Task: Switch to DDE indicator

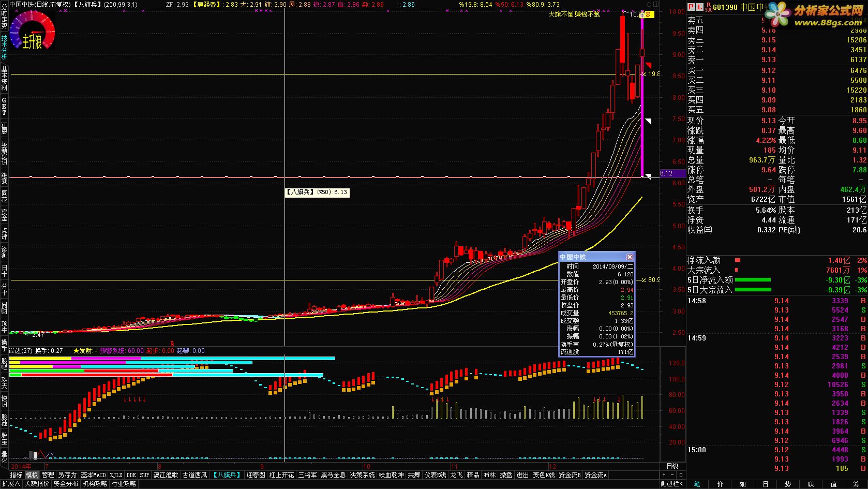Action: coord(131,475)
